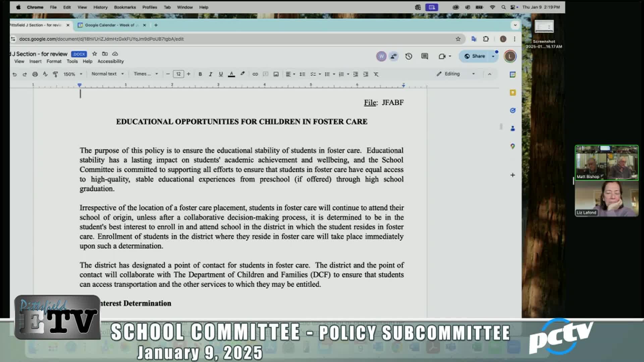Get add-ons with side panel plus
This screenshot has height=362, width=644.
click(x=513, y=175)
